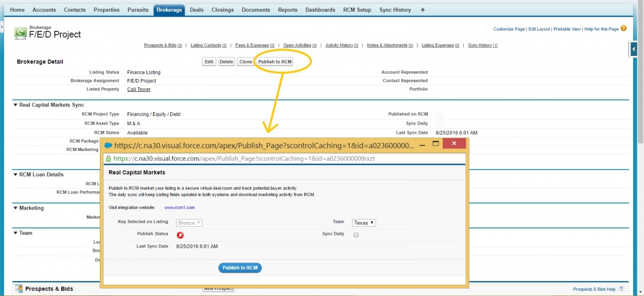Switch to the Accounts tab
This screenshot has width=644, height=296.
[44, 10]
